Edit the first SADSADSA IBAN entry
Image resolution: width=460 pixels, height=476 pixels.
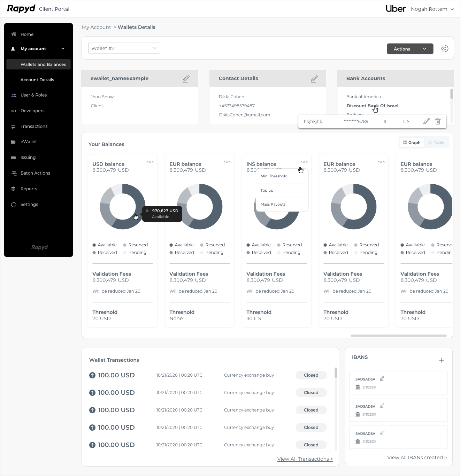382,378
